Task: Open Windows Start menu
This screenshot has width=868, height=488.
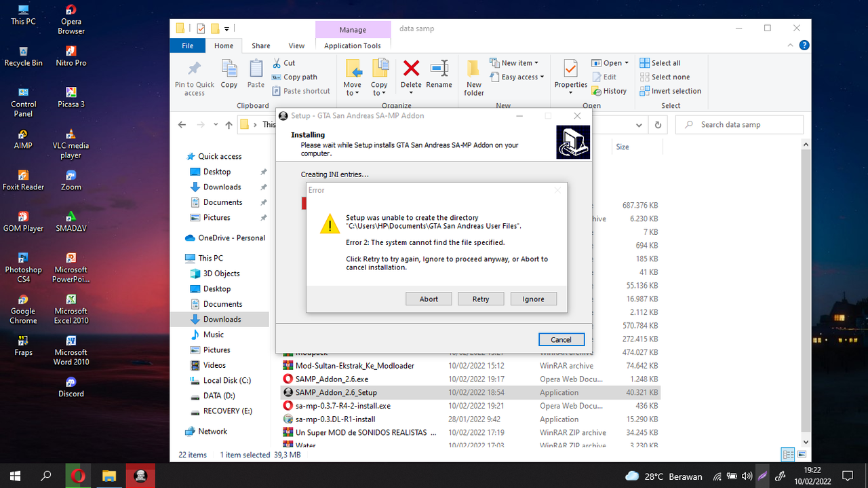Action: (x=15, y=476)
